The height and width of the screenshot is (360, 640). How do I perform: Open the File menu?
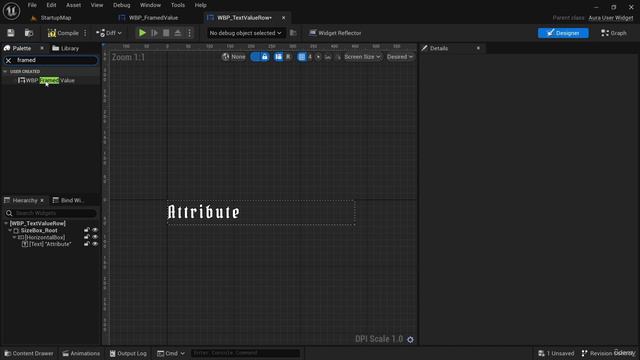(32, 5)
